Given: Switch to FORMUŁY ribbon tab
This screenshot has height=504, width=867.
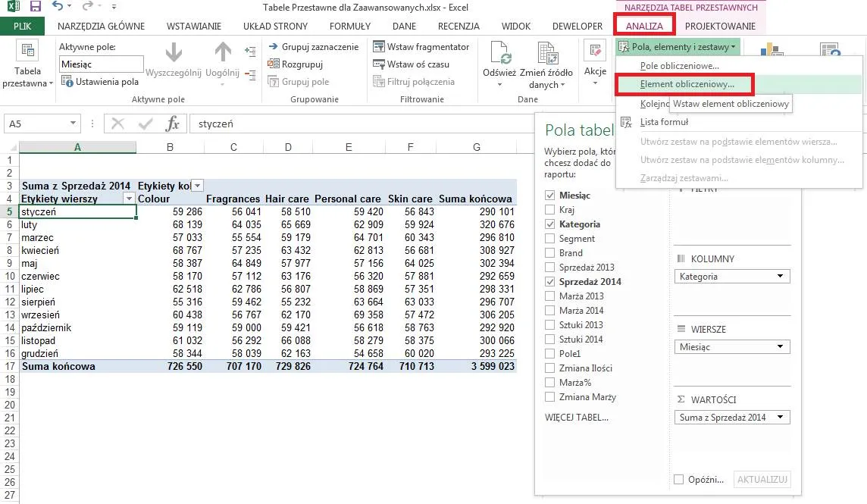Looking at the screenshot, I should 350,26.
